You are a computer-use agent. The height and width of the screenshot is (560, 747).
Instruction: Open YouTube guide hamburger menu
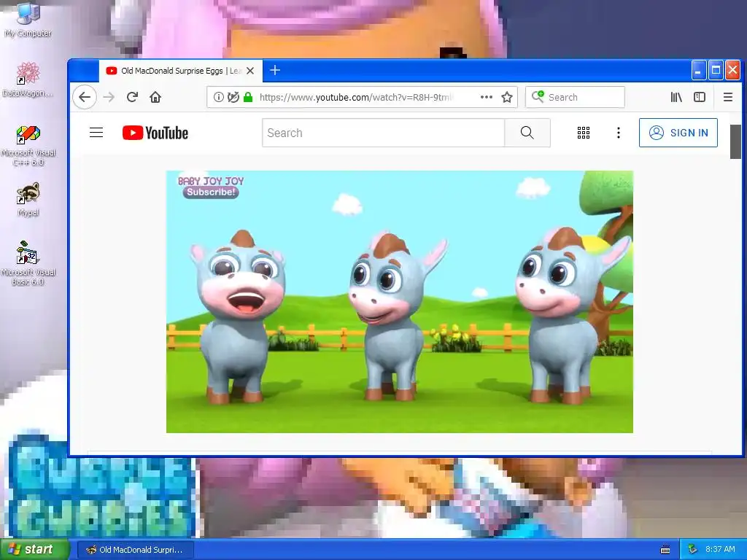[96, 133]
